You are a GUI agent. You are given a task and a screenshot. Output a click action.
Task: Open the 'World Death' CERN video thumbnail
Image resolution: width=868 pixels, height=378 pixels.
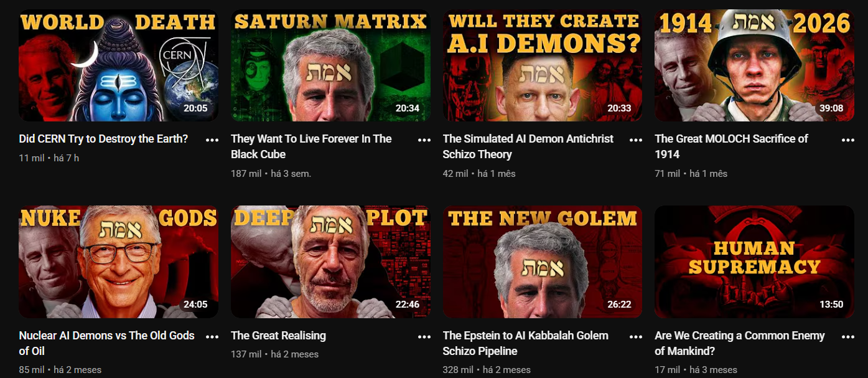click(x=118, y=65)
